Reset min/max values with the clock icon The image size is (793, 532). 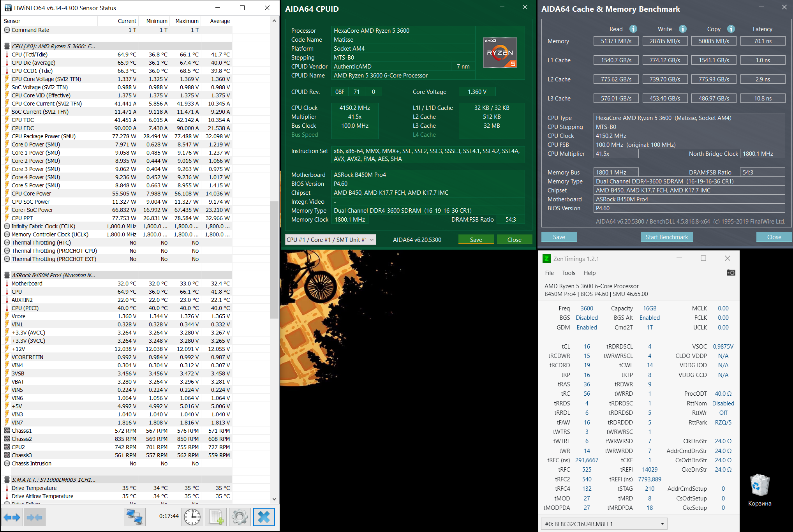(192, 517)
